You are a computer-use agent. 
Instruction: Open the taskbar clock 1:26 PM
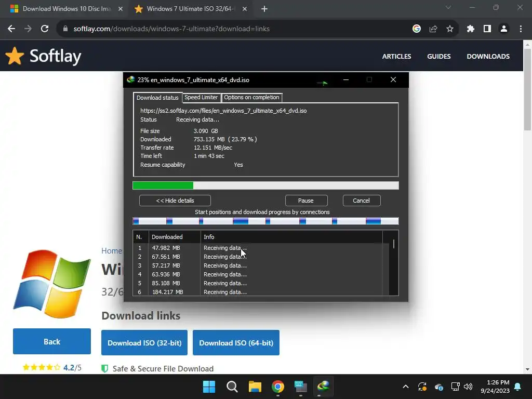pos(495,387)
